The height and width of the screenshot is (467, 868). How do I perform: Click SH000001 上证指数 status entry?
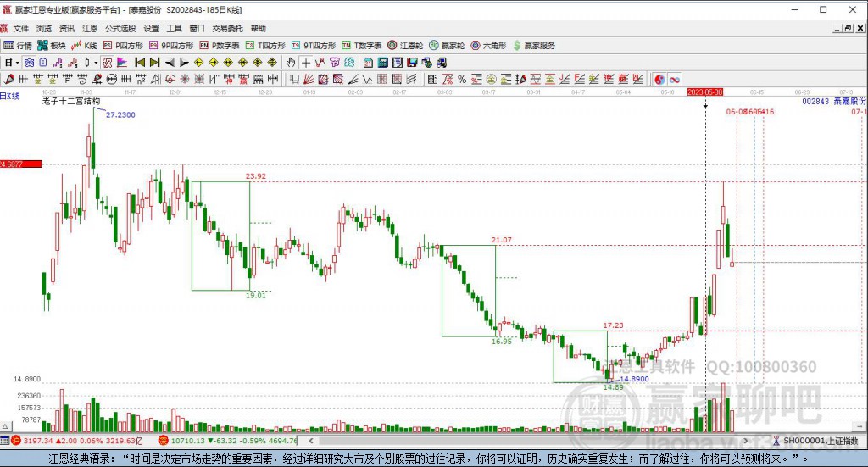pos(816,441)
